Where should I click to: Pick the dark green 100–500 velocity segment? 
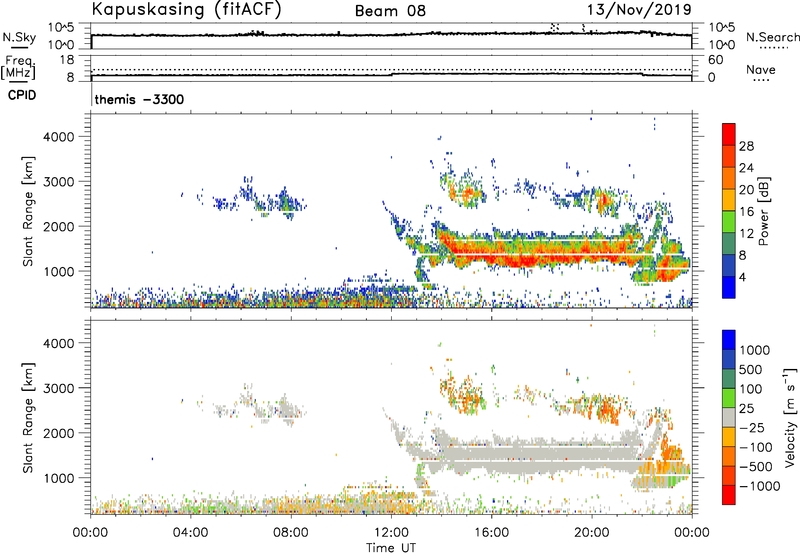pos(729,379)
